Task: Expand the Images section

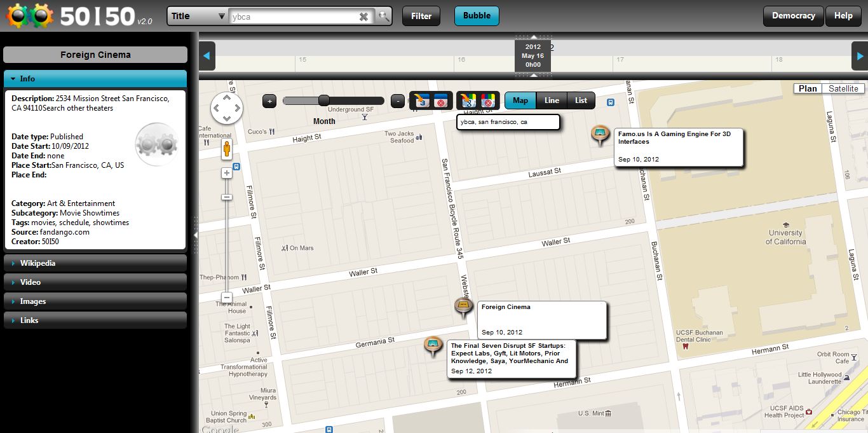Action: [x=95, y=301]
